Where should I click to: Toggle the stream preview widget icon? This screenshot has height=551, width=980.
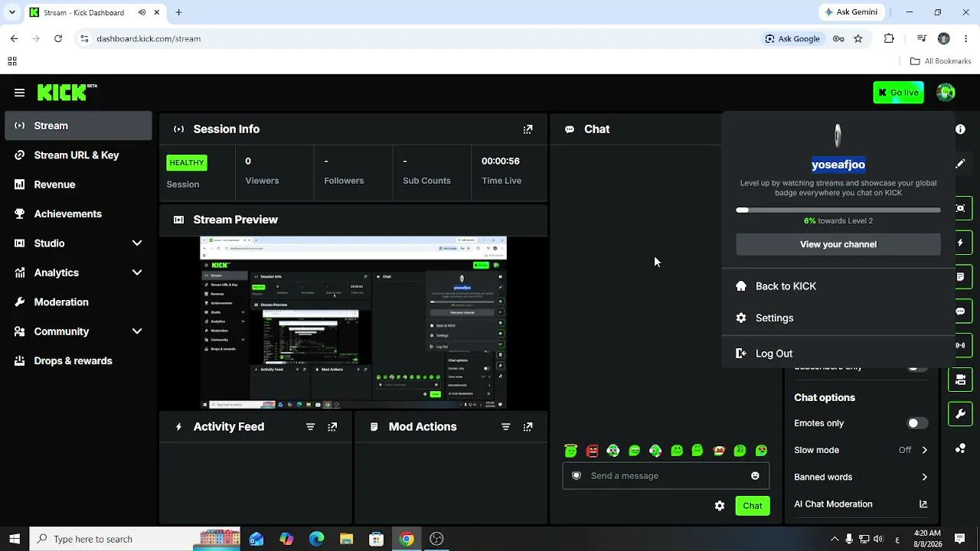(960, 208)
